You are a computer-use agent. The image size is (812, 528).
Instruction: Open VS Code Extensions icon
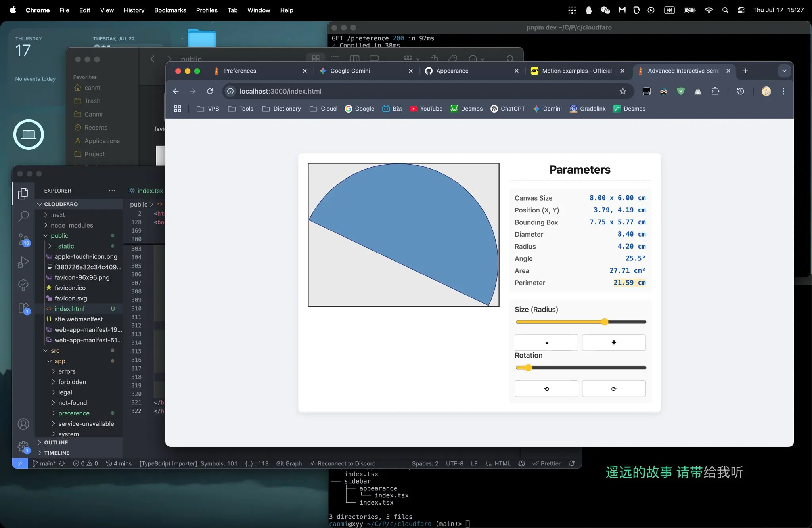coord(23,308)
